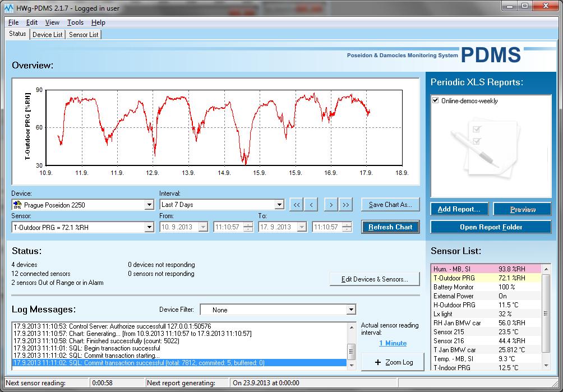Select the 'Chart: Generating...' log line

coord(179,334)
